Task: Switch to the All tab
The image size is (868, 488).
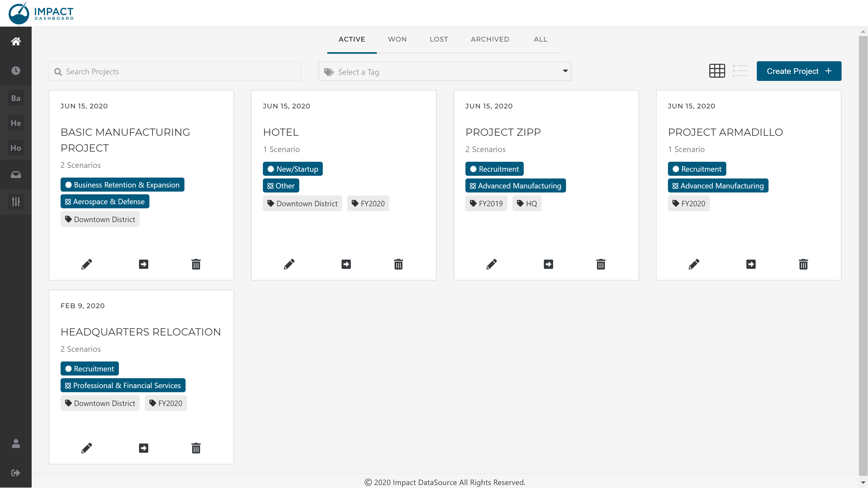Action: [x=540, y=39]
